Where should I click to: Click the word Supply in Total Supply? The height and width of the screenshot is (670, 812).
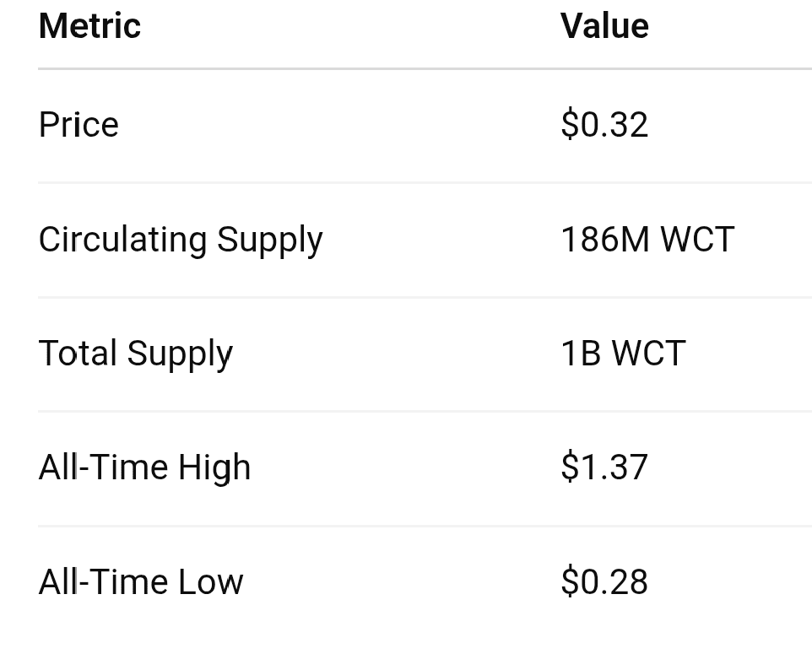[181, 354]
